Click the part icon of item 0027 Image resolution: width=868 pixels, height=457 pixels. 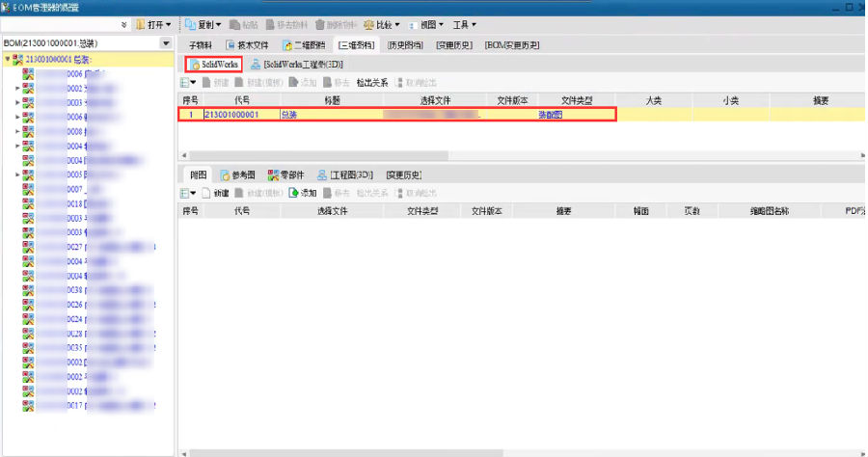coord(28,247)
